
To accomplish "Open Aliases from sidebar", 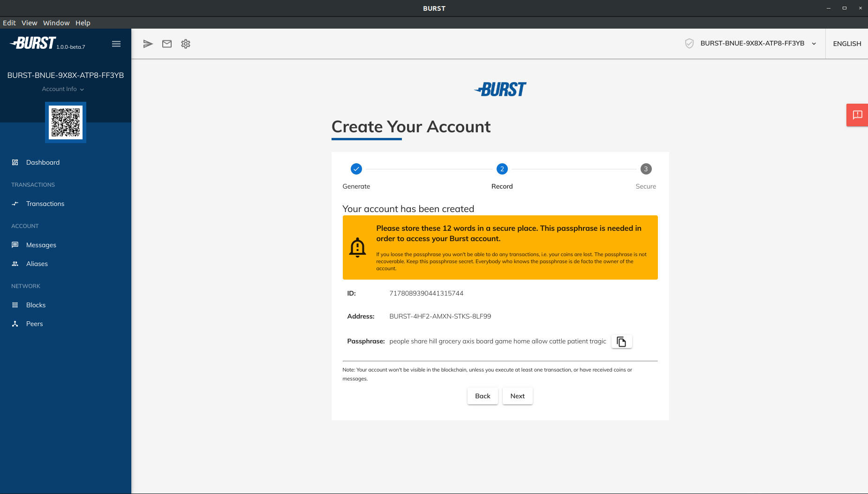I will coord(66,264).
